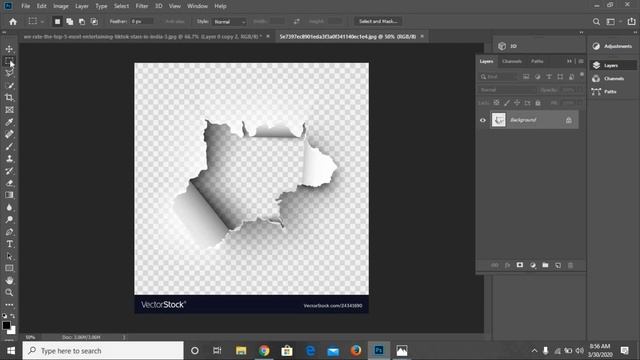The width and height of the screenshot is (640, 360).
Task: Toggle layer filtering on/off switch
Action: (582, 75)
